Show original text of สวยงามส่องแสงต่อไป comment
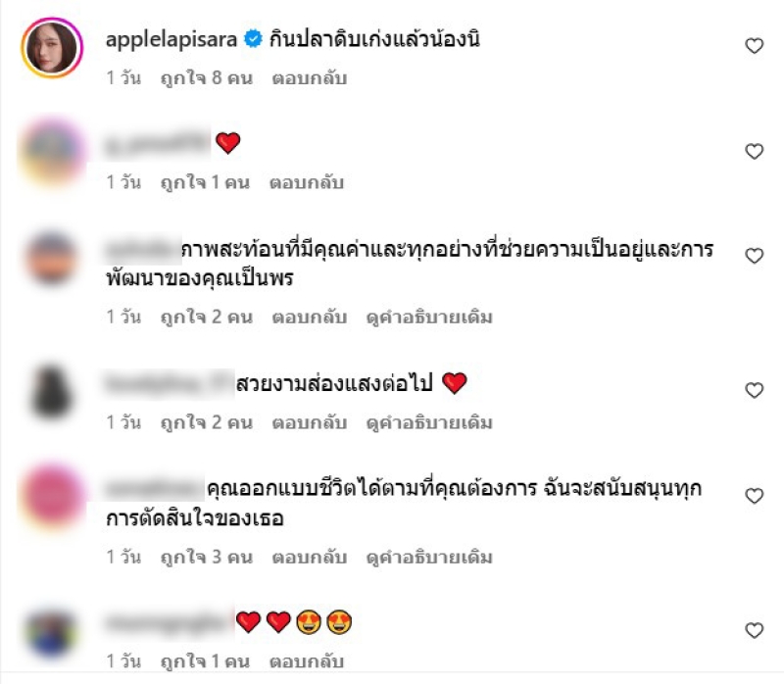 tap(429, 423)
